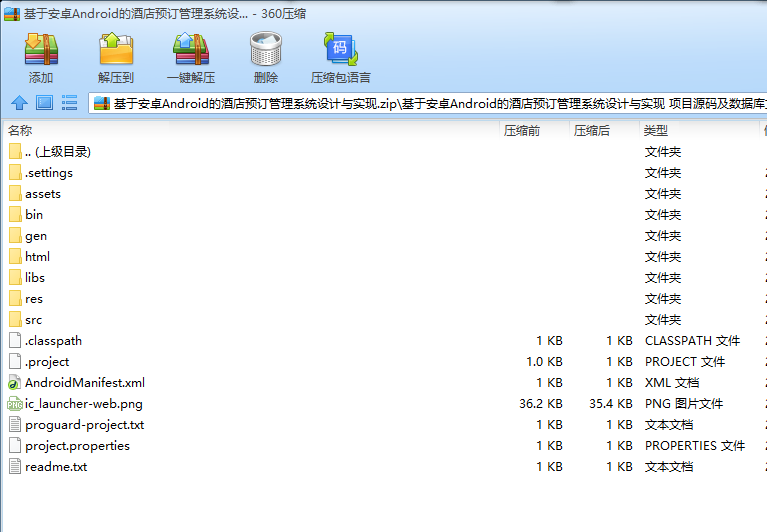
Task: Click '文件夹' type of src row
Action: click(x=663, y=320)
